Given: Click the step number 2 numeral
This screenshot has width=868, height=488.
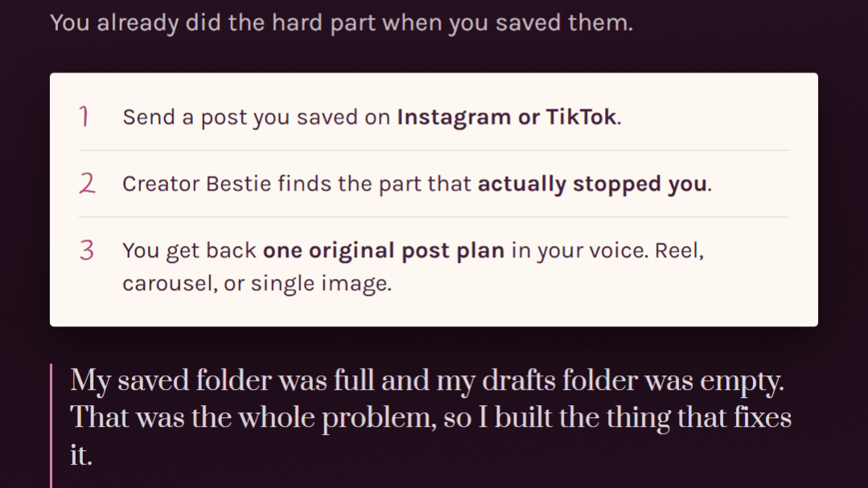Looking at the screenshot, I should pyautogui.click(x=87, y=183).
